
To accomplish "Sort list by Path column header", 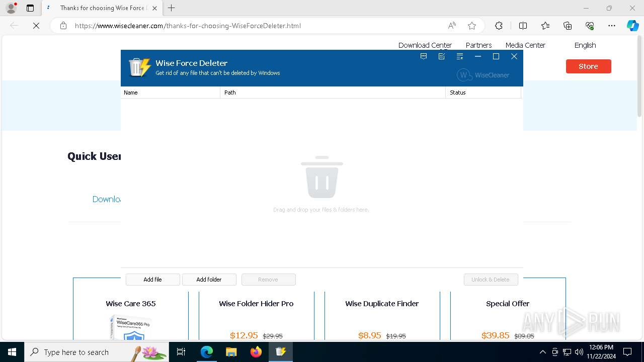I will 333,93.
